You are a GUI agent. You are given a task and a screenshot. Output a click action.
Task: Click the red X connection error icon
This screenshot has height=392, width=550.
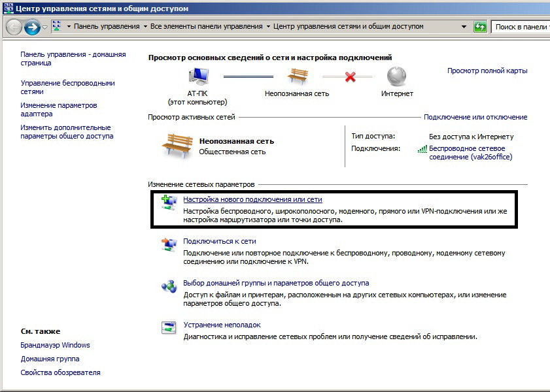point(350,76)
